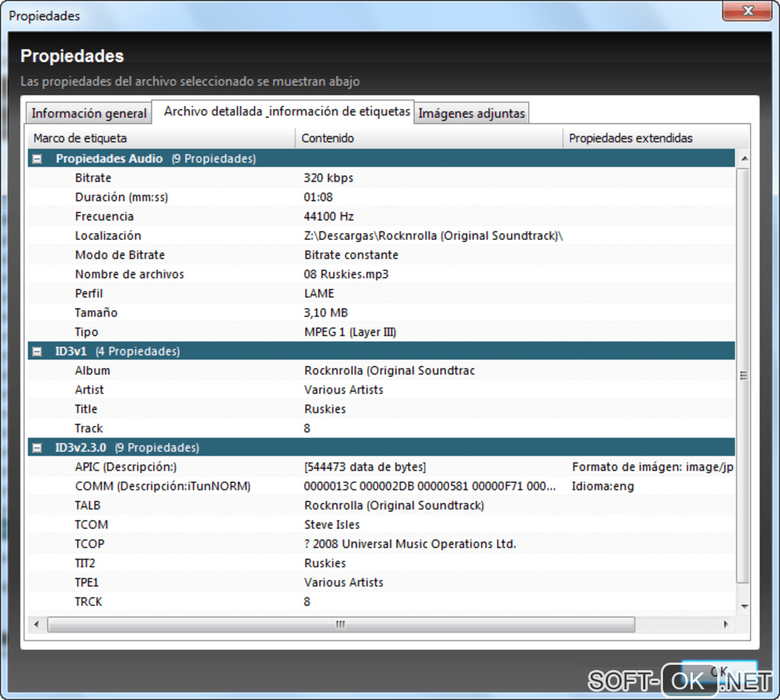Click the 3,10 MB size value
The image size is (780, 700).
pos(326,313)
